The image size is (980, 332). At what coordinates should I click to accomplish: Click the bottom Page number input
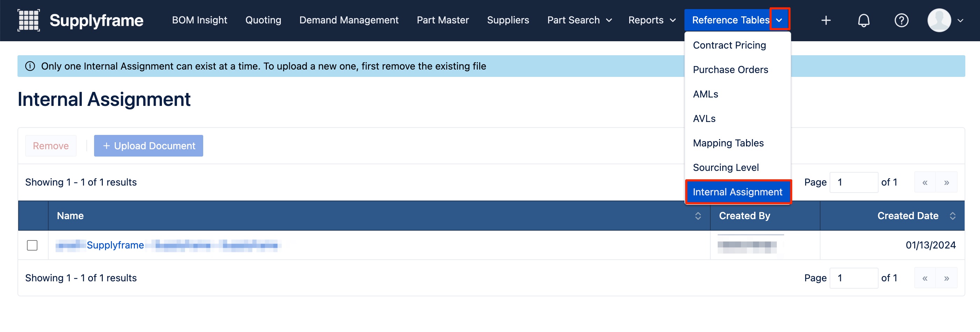pos(853,278)
